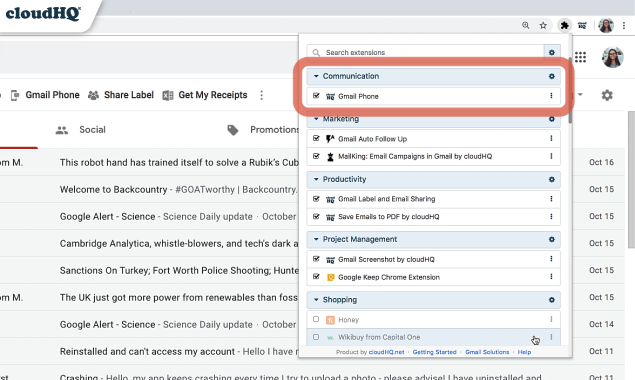Open the robot hand Rubik's Cube email
Viewport: 635px width, 380px height.
pyautogui.click(x=179, y=162)
